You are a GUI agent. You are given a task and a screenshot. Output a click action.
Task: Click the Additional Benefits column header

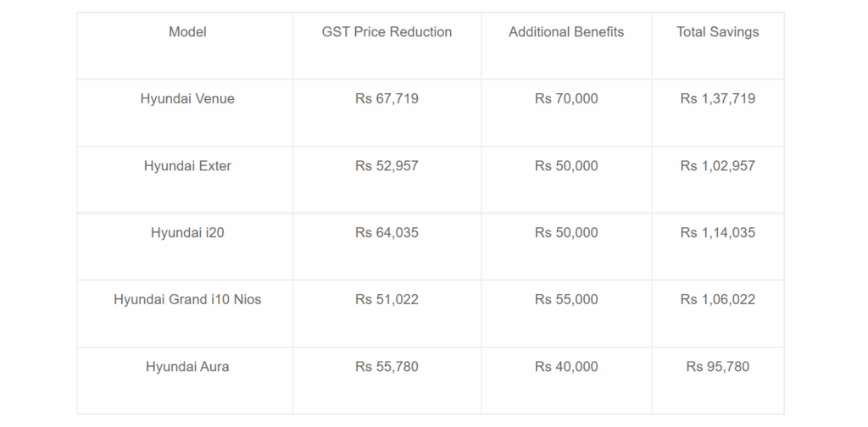[566, 32]
